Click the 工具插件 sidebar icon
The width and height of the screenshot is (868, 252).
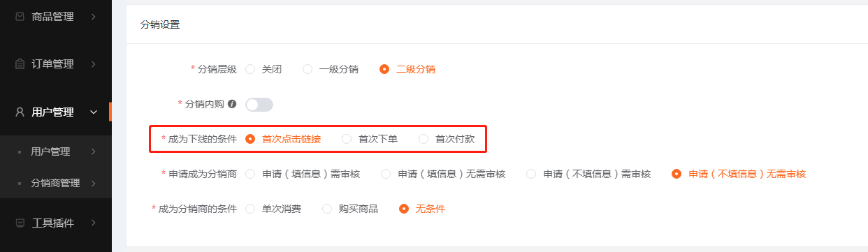(20, 223)
